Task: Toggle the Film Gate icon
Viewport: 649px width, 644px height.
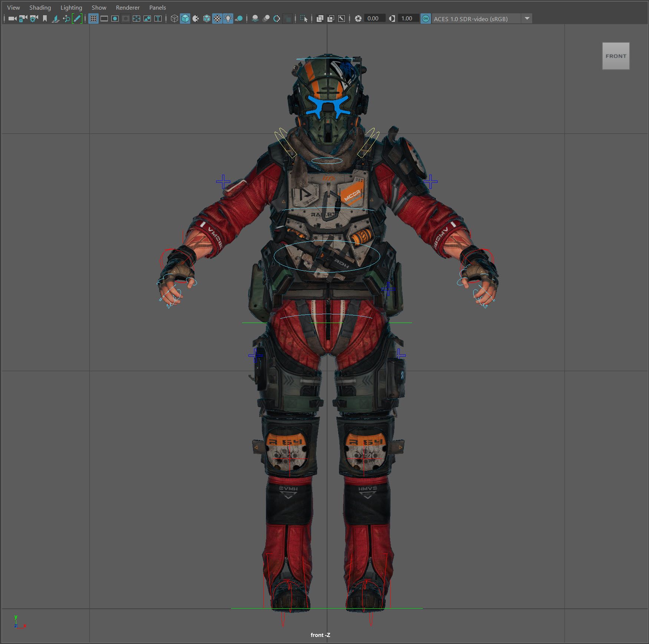Action: (x=104, y=19)
